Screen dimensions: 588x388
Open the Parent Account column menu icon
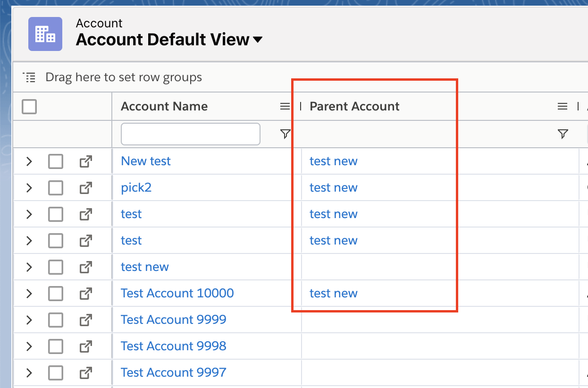click(x=562, y=107)
